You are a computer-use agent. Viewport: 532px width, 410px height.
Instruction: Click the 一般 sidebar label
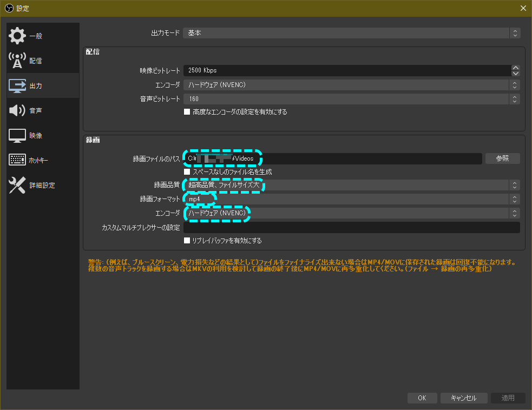coord(36,36)
